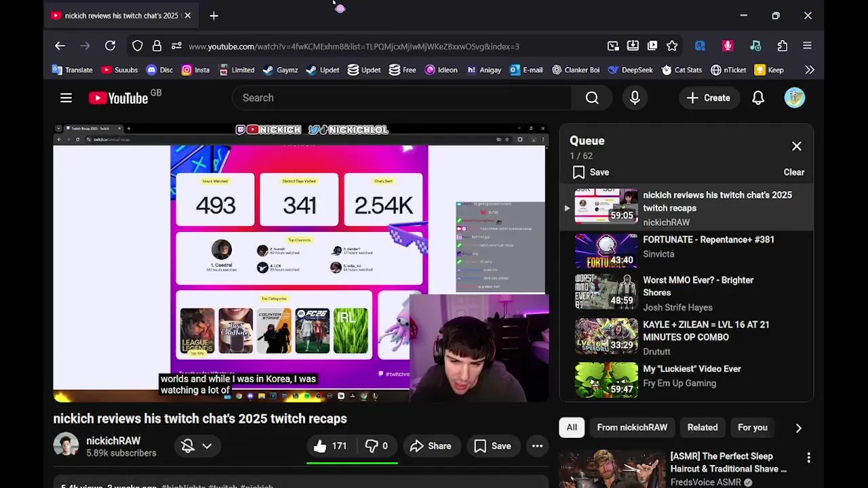
Task: Open more actions for the ASMR video
Action: point(808,458)
